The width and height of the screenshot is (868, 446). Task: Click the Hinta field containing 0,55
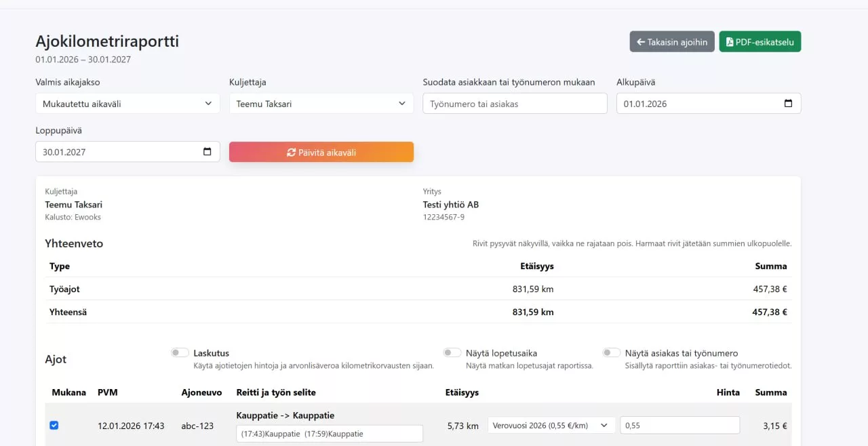[x=679, y=425]
